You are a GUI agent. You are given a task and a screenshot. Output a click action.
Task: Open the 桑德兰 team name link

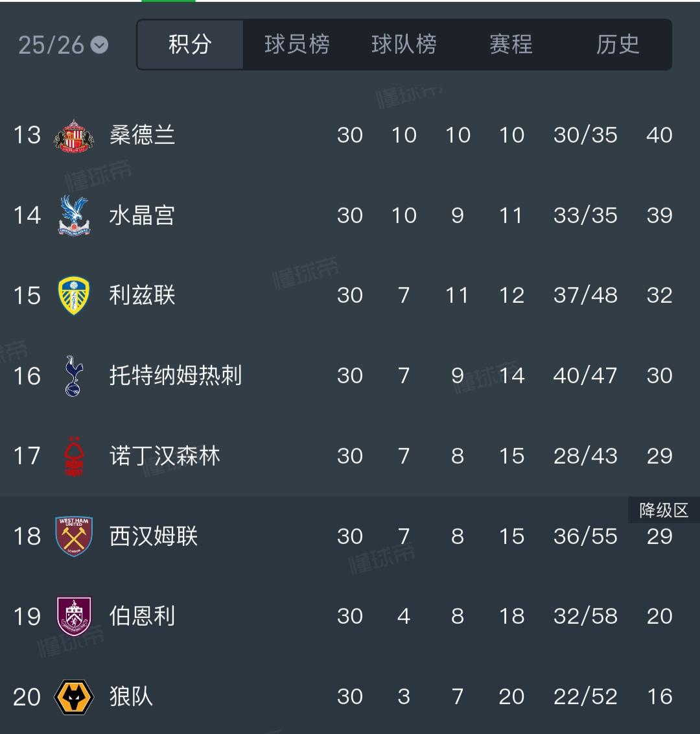[143, 135]
